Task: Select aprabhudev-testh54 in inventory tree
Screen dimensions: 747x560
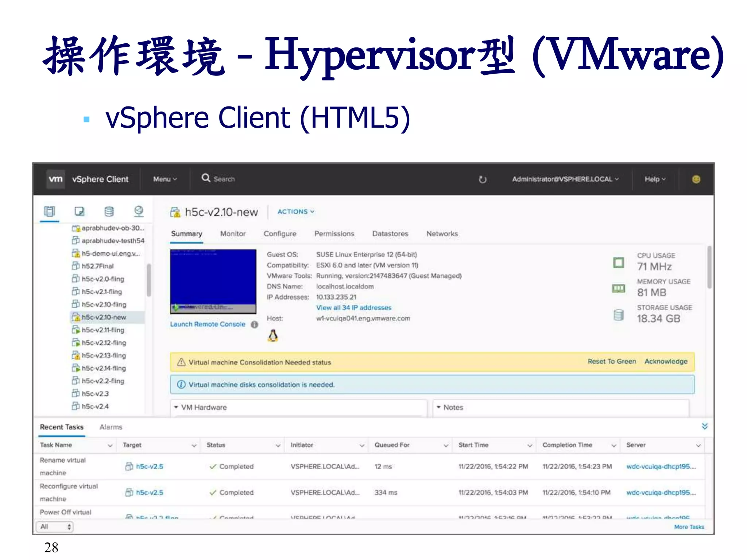Action: pos(113,241)
